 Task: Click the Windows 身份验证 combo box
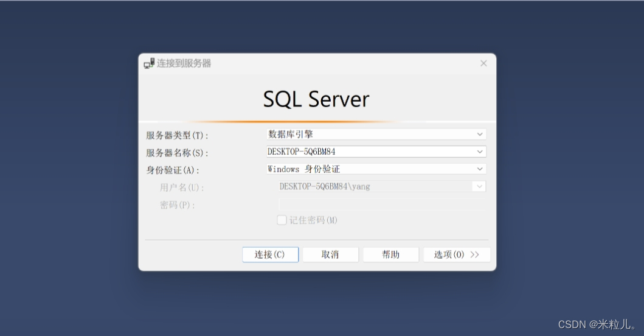tap(376, 169)
